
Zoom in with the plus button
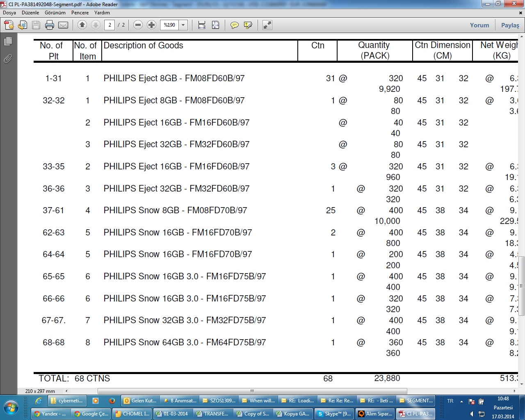pos(151,25)
